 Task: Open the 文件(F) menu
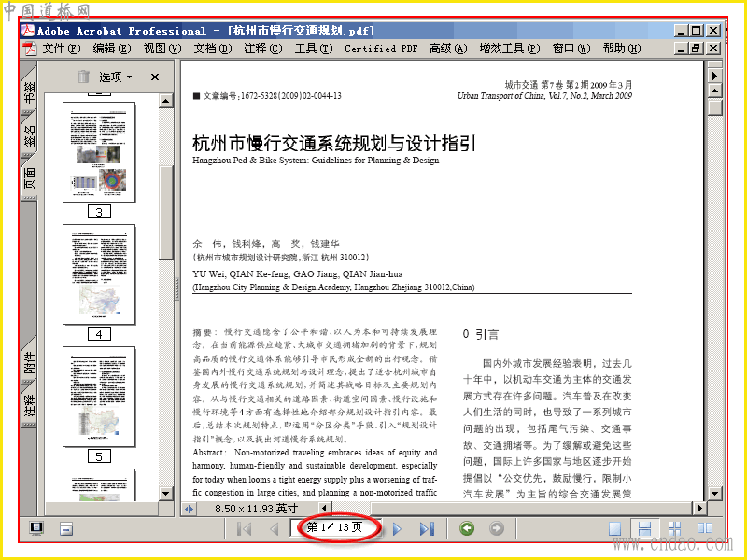[62, 49]
